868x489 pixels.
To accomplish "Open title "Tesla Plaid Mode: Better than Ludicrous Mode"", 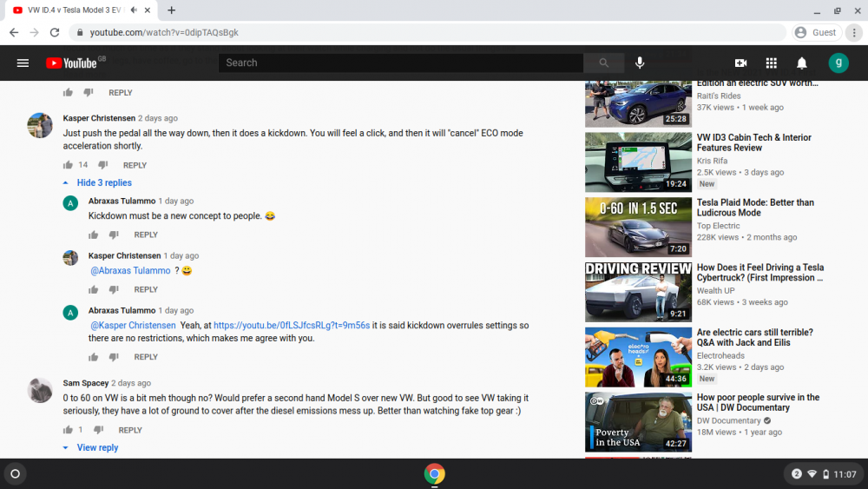I will (755, 208).
